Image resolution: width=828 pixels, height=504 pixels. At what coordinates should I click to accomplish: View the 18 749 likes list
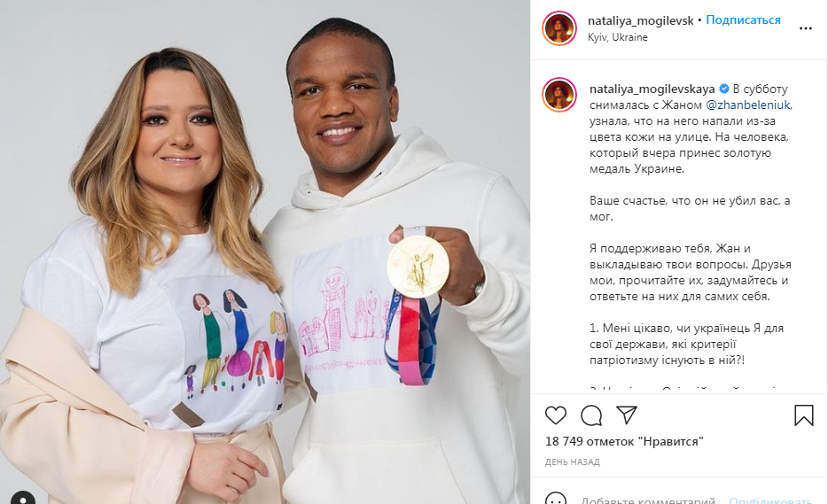pos(624,441)
